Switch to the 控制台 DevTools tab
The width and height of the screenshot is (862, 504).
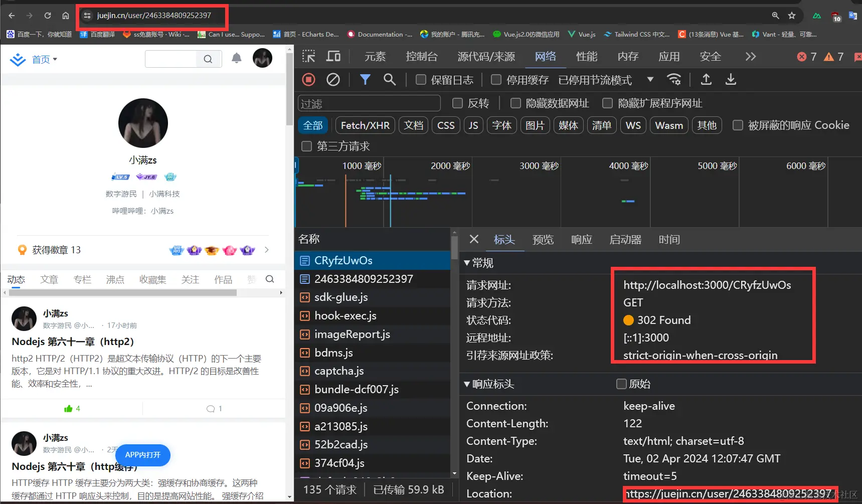pyautogui.click(x=422, y=57)
